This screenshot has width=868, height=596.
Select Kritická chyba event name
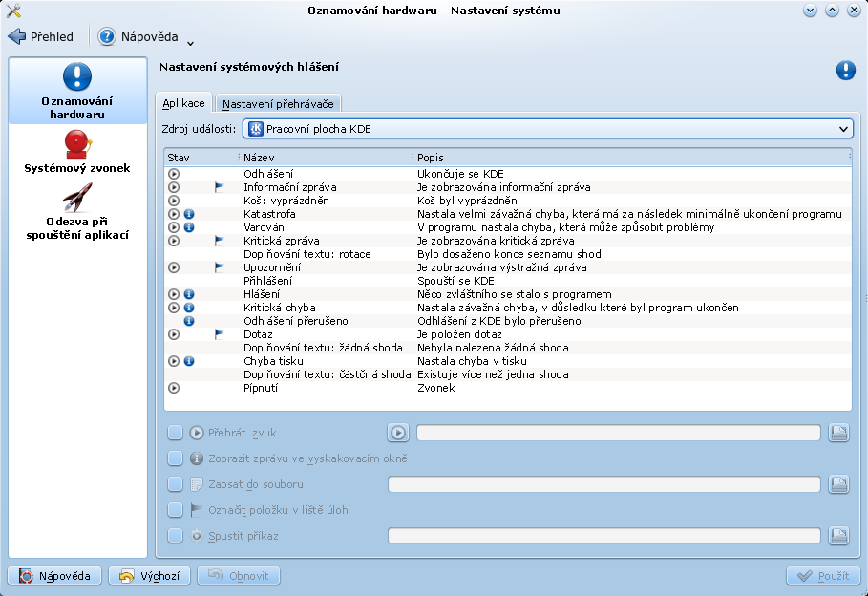pyautogui.click(x=280, y=308)
